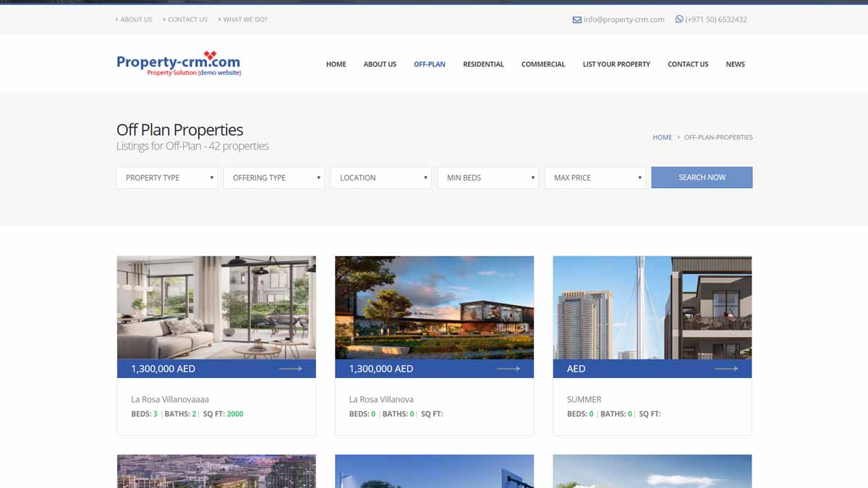868x488 pixels.
Task: Open the PROPERTY TYPE dropdown
Action: [x=167, y=178]
